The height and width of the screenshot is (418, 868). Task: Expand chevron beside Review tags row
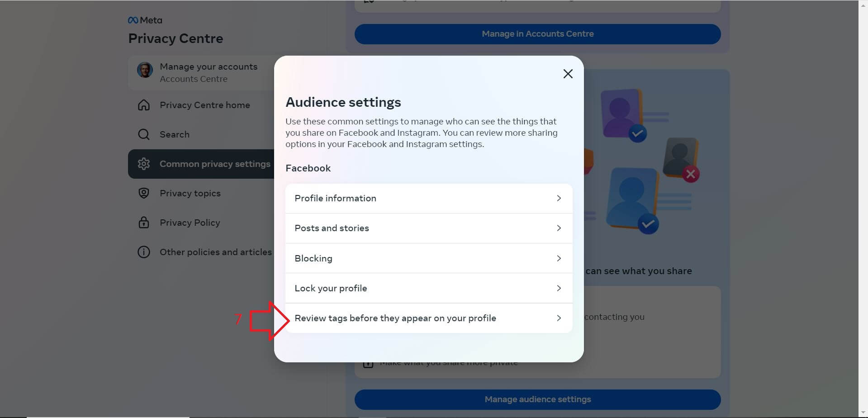pos(559,318)
